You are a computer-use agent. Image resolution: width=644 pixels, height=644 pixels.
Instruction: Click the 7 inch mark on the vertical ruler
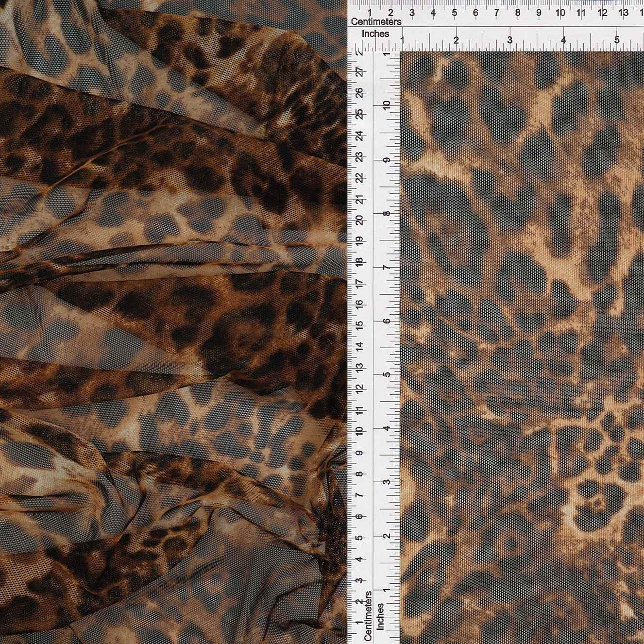[387, 267]
